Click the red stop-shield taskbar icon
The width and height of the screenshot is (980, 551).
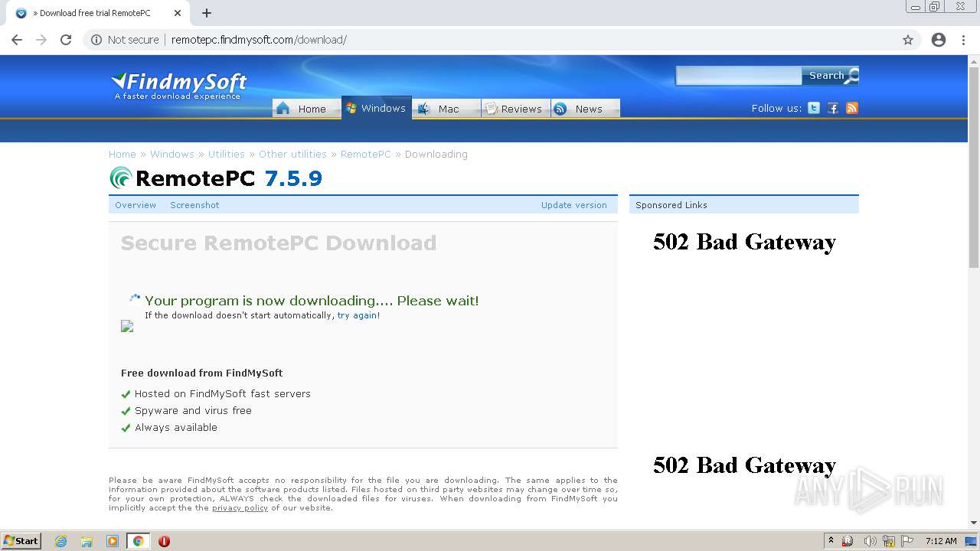pos(164,541)
